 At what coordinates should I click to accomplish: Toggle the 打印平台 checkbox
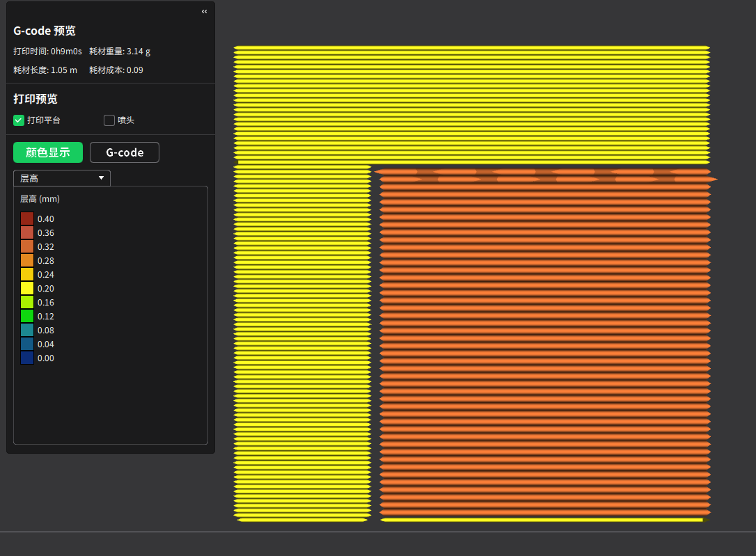click(19, 120)
